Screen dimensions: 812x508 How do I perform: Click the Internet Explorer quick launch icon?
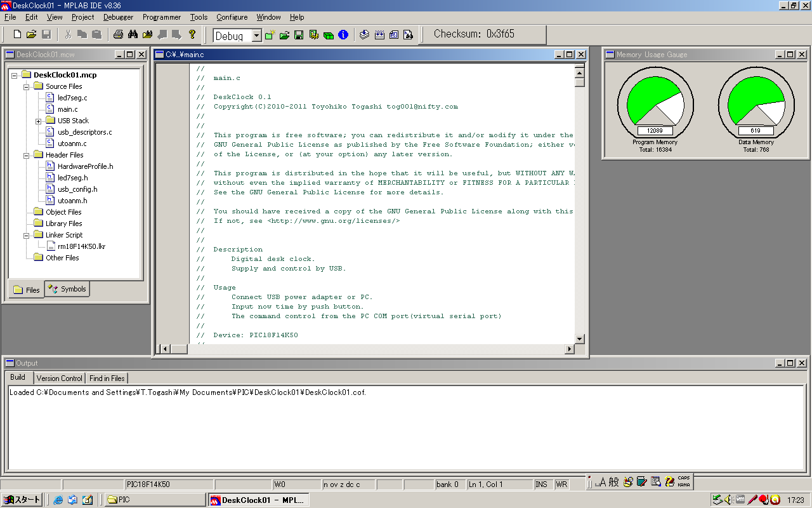click(x=58, y=500)
